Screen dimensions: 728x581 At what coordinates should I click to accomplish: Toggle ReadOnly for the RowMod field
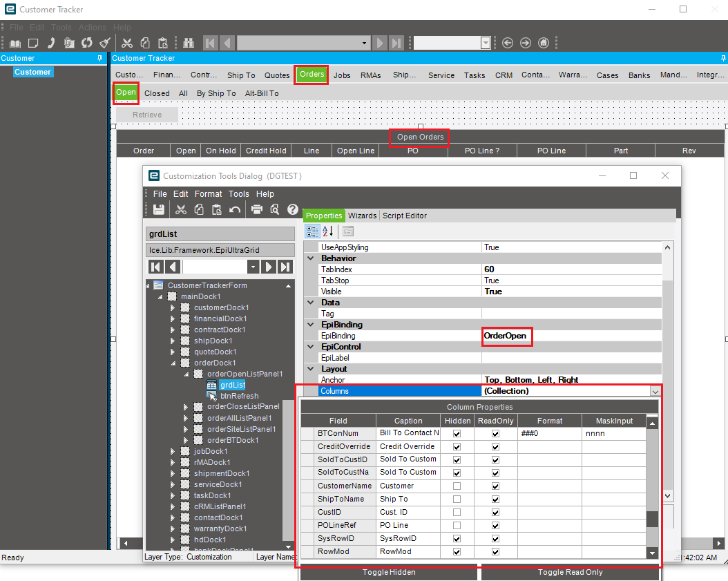[x=495, y=552]
